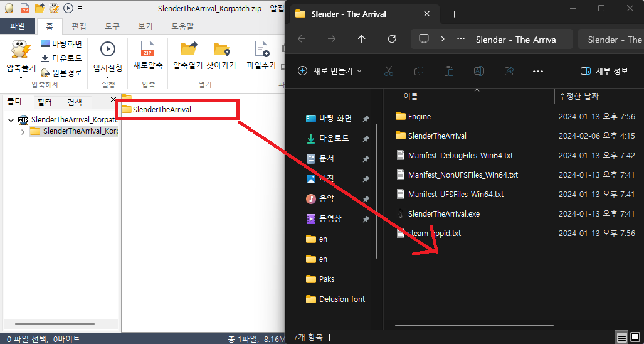Screen dimensions: 644x344
Task: Click the 찾아가기 locate folder button
Action: [221, 55]
